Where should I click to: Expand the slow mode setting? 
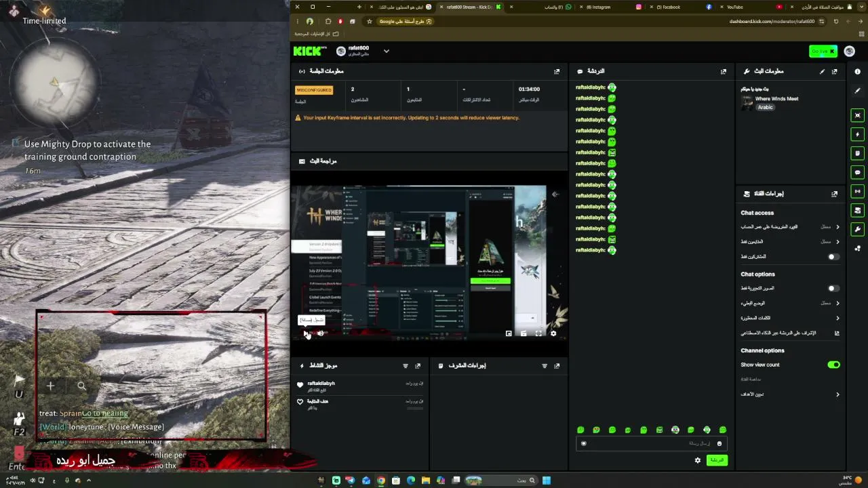[x=791, y=303]
